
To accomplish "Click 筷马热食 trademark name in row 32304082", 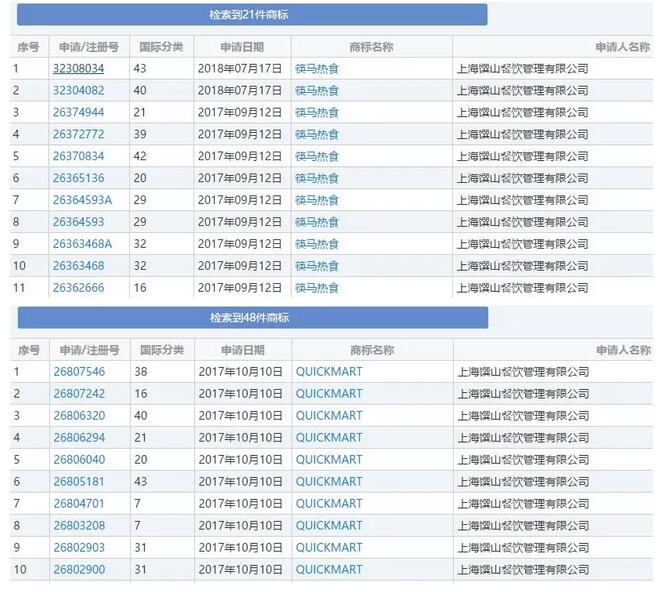I will pos(317,90).
